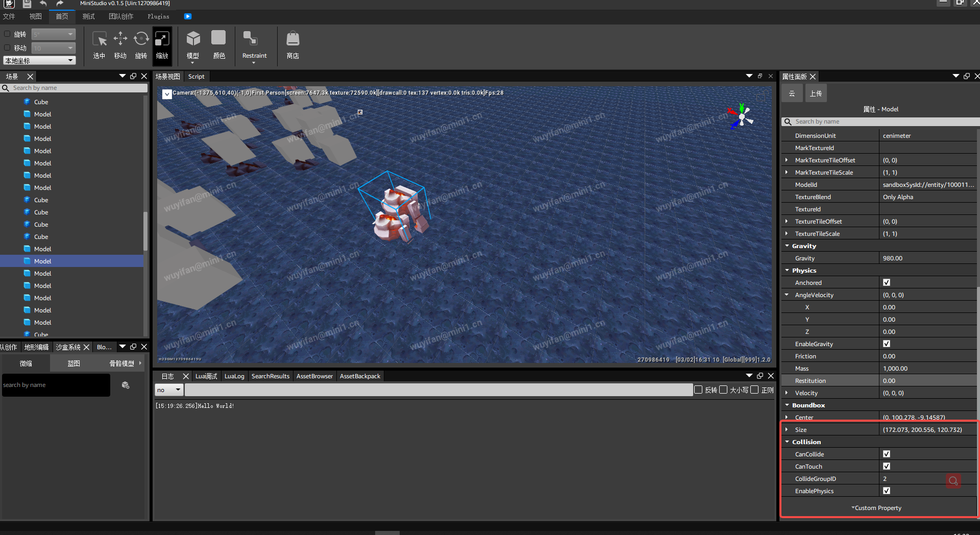
Task: Enable the 正则 regex checkbox
Action: click(754, 390)
